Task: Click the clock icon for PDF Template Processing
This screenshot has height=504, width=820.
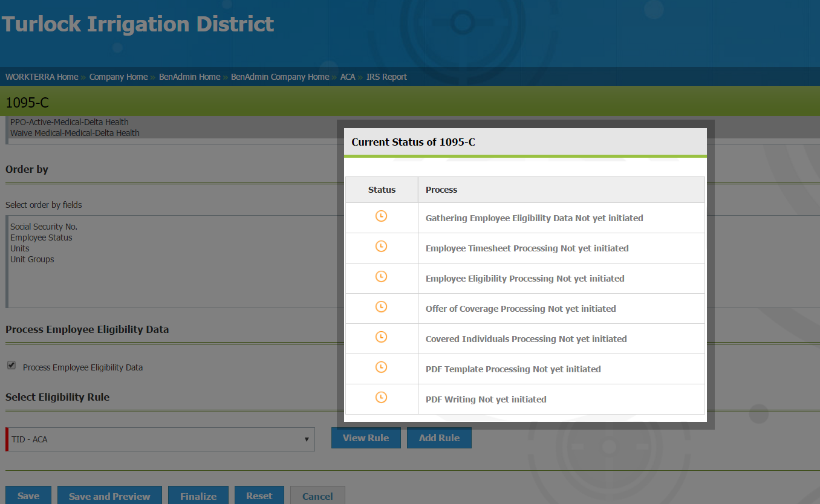Action: [381, 367]
